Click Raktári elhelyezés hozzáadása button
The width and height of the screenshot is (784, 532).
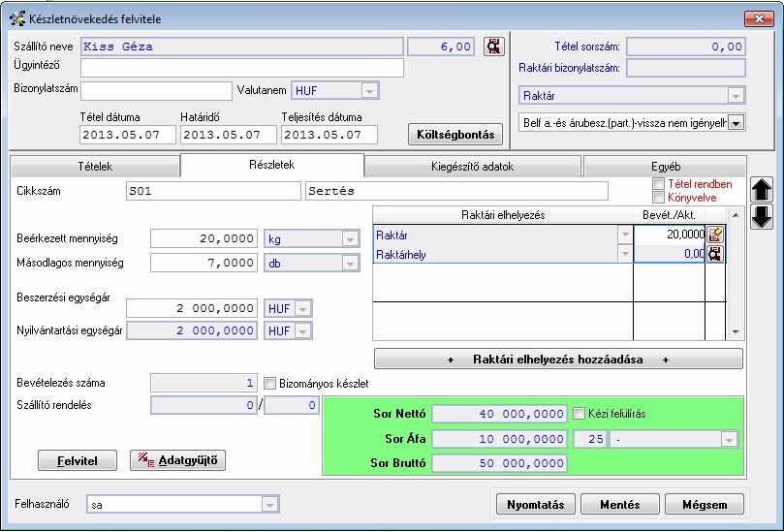[558, 360]
